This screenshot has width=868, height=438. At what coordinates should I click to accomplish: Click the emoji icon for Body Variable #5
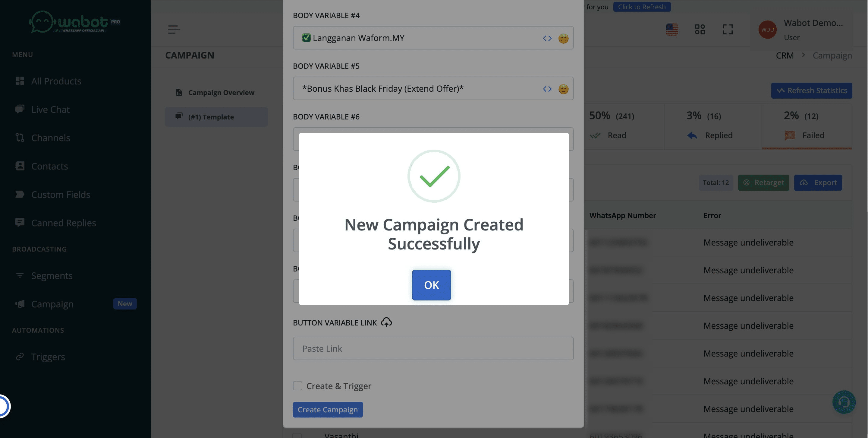[563, 89]
